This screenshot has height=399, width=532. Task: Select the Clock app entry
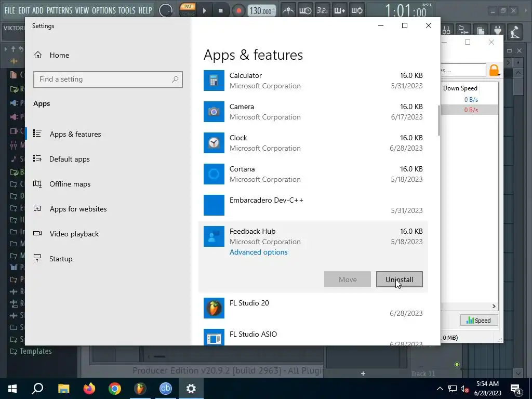pos(313,143)
